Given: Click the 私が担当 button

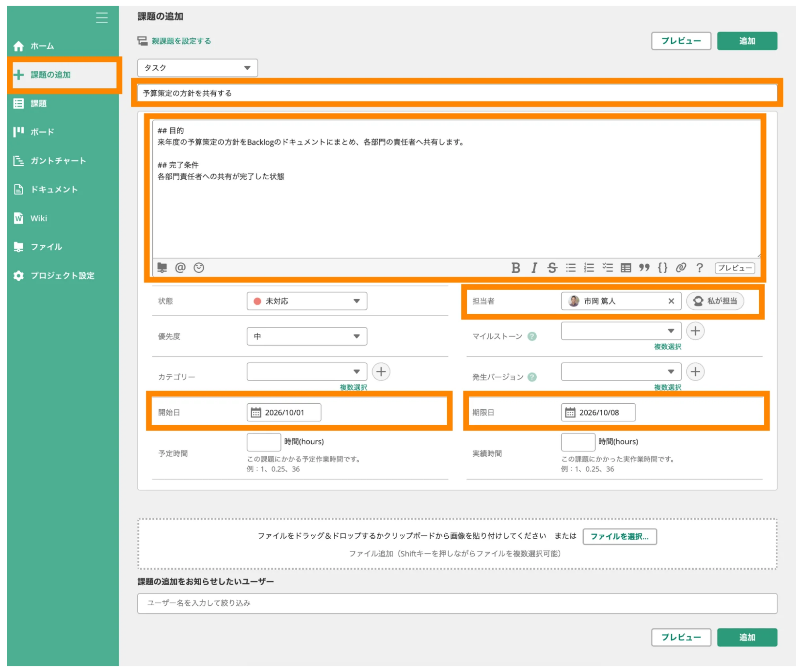Looking at the screenshot, I should [x=715, y=301].
